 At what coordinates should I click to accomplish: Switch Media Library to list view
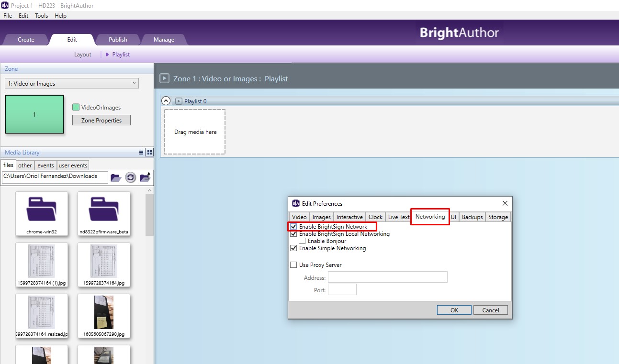pos(141,153)
